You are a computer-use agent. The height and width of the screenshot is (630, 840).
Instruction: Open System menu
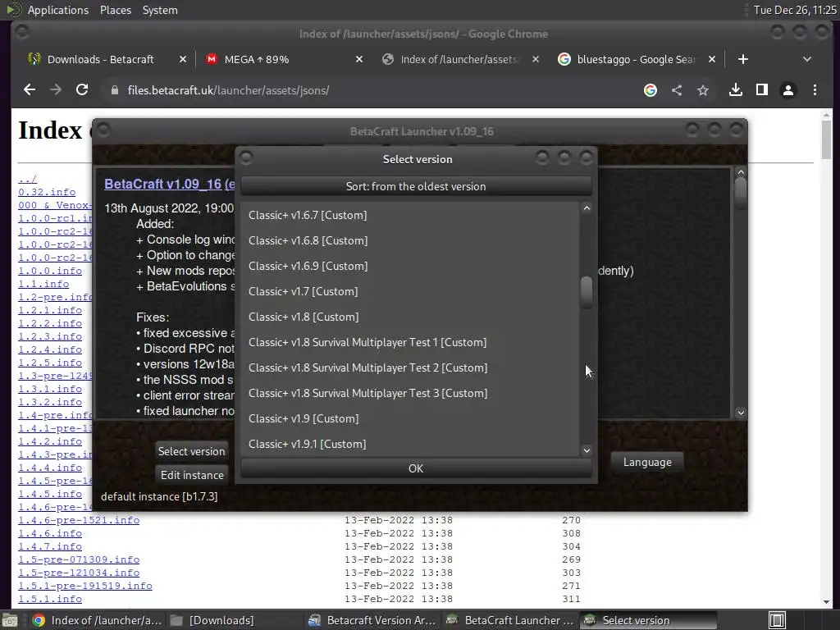tap(160, 10)
